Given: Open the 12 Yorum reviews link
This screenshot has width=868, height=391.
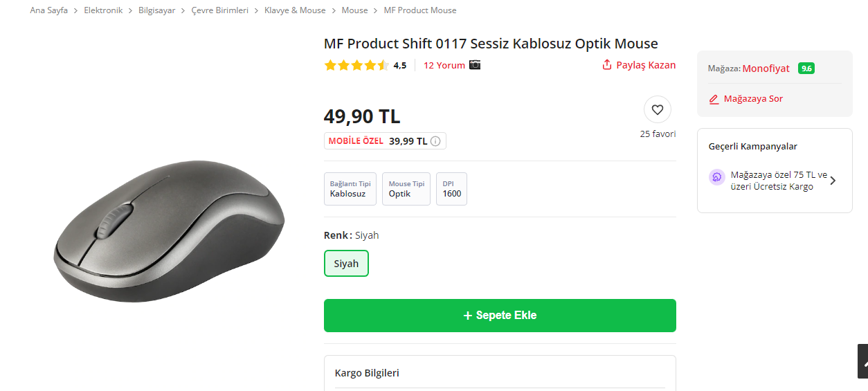Looking at the screenshot, I should (x=444, y=66).
